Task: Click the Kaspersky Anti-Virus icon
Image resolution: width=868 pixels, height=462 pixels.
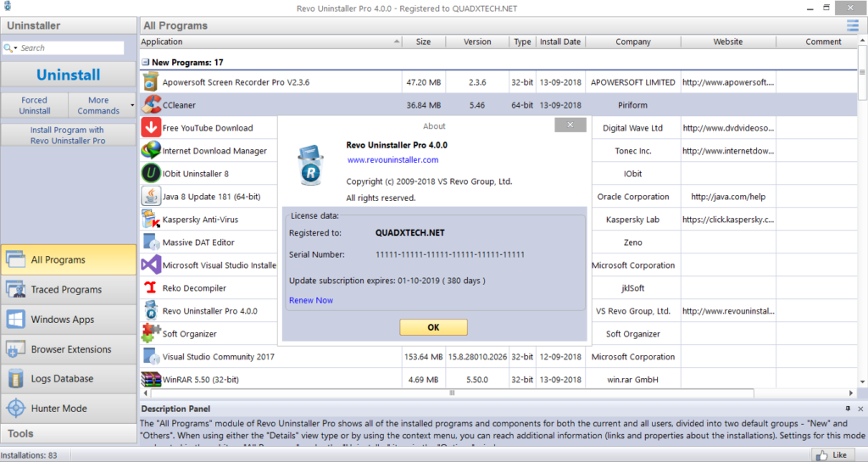Action: [151, 219]
